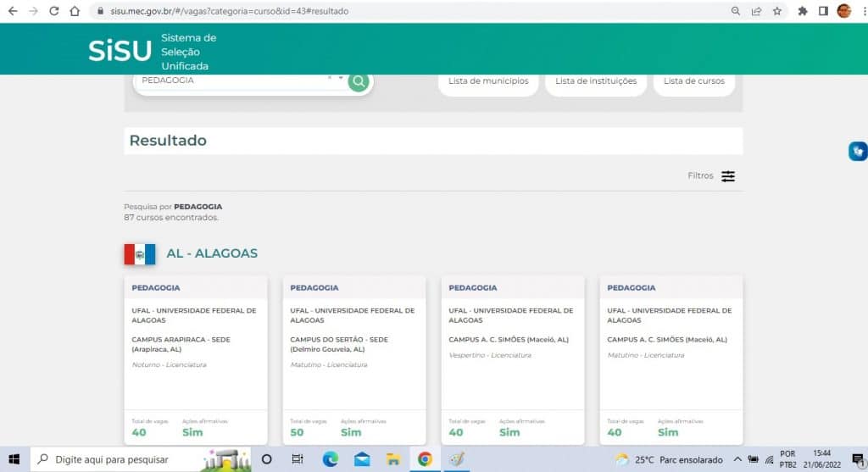View site info via padlock icon
Image resolution: width=868 pixels, height=472 pixels.
click(x=100, y=11)
